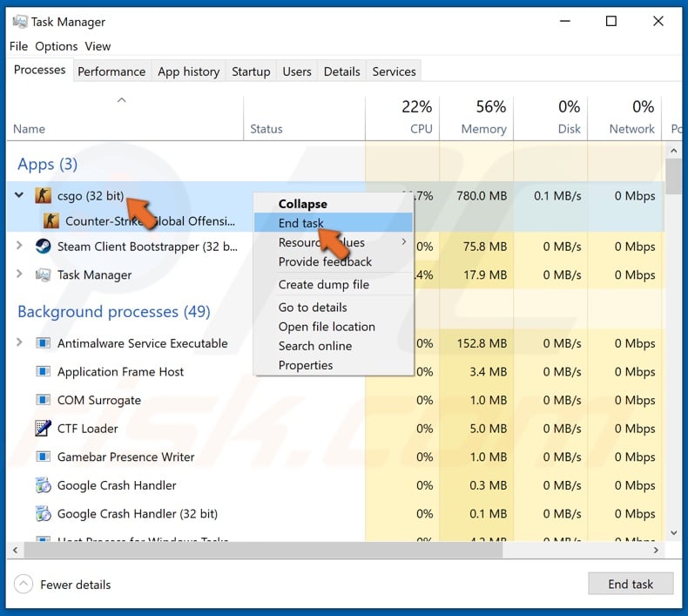Expand the Antimalware Service Executable row
This screenshot has width=688, height=616.
coord(19,342)
